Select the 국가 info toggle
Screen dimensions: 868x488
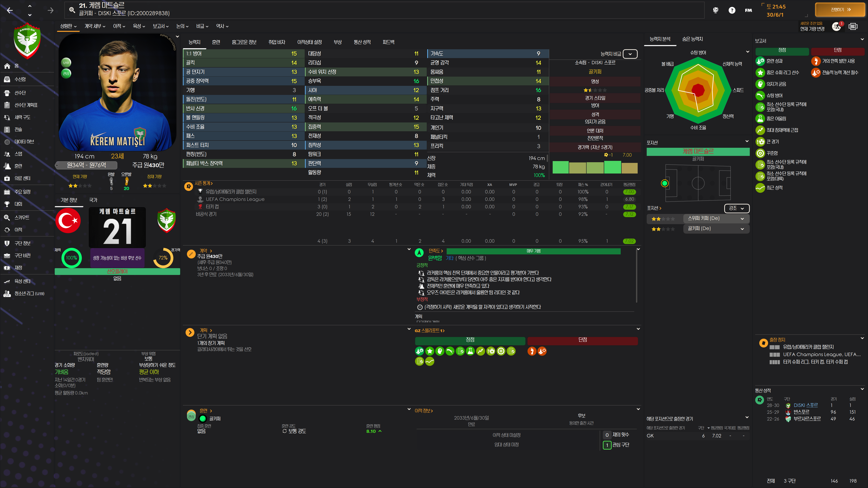[x=93, y=200]
